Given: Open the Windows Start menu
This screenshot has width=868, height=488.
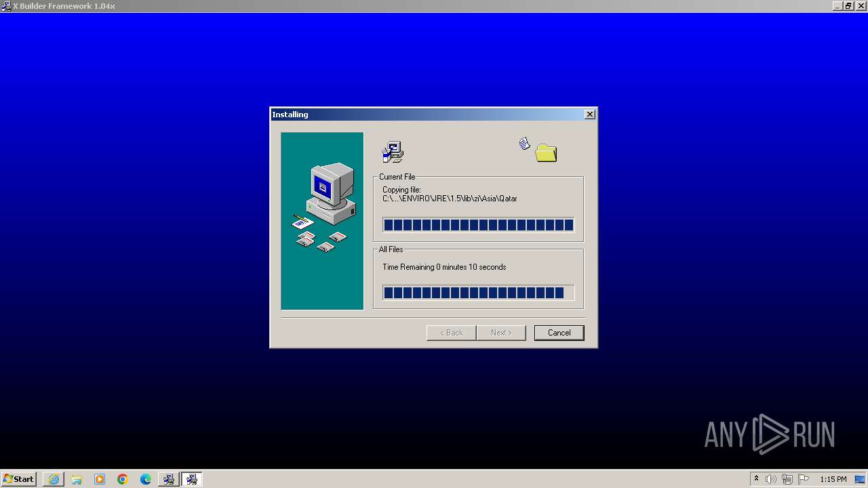Looking at the screenshot, I should 18,479.
